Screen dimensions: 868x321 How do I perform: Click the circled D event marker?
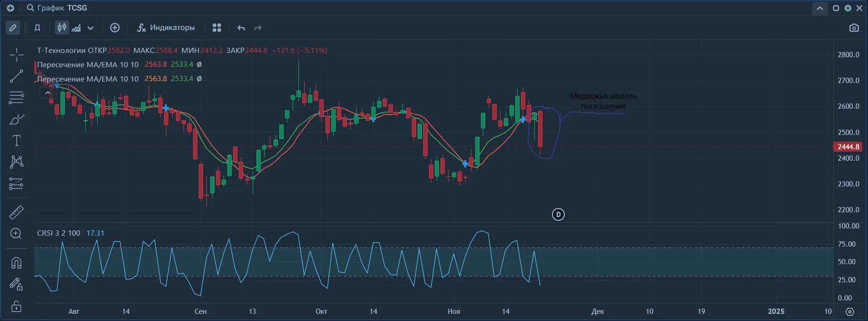pos(558,215)
